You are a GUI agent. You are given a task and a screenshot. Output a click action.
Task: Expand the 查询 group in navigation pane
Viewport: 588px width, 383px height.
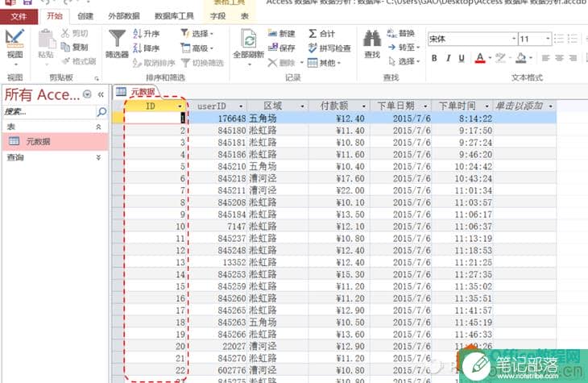98,157
